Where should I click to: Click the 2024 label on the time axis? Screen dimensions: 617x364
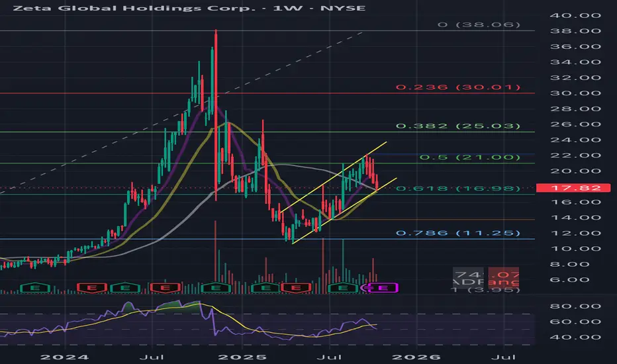(64, 357)
